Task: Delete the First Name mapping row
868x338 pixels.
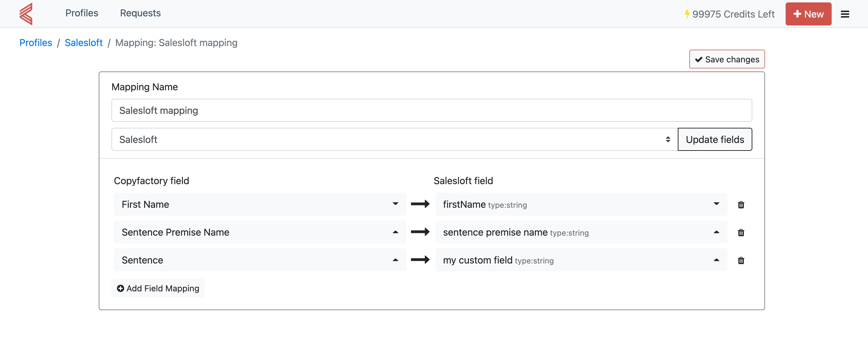Action: pos(741,204)
